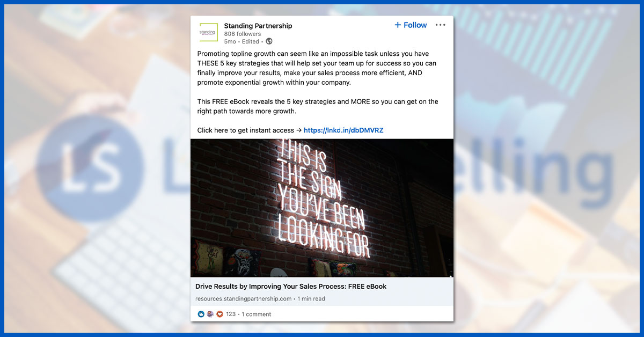
Task: Click the purple Support reaction icon
Action: (210, 314)
